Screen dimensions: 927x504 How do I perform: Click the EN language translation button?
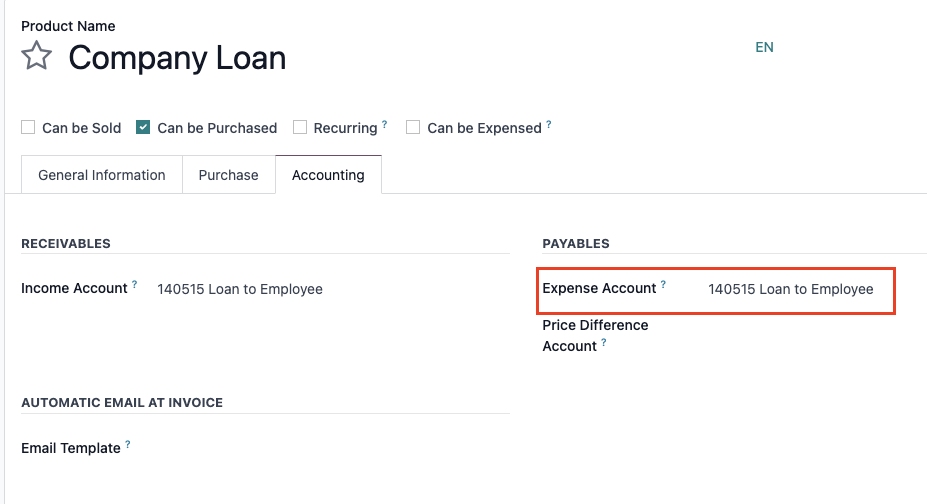tap(764, 47)
